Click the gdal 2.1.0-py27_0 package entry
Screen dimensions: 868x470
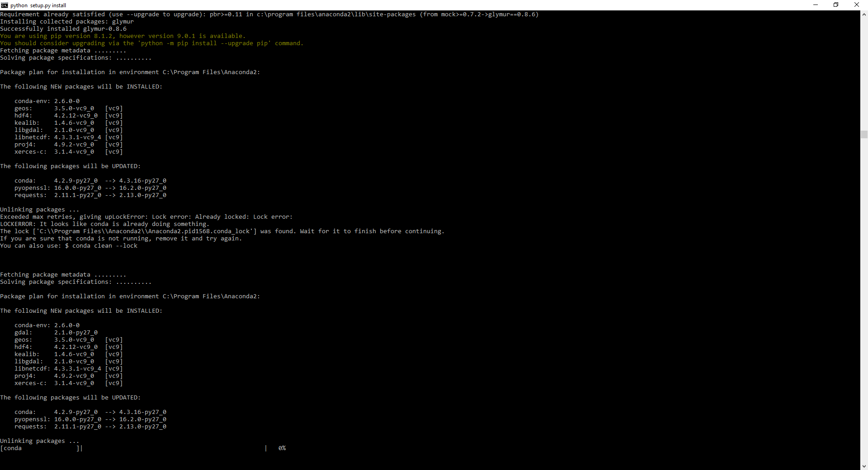(56, 332)
